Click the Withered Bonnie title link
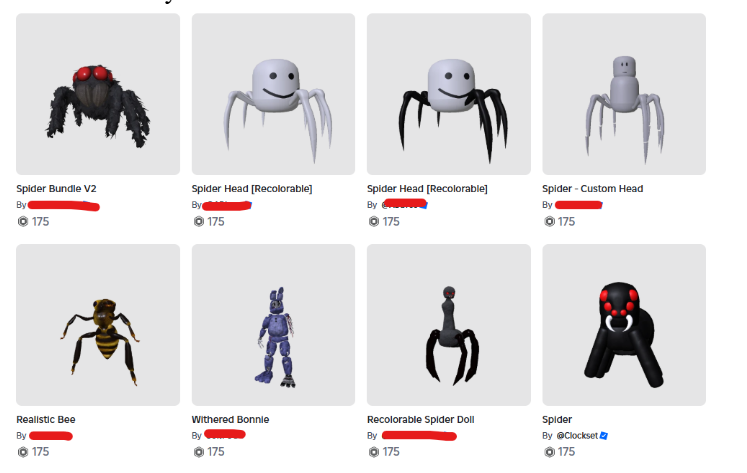The height and width of the screenshot is (473, 747). click(x=231, y=420)
